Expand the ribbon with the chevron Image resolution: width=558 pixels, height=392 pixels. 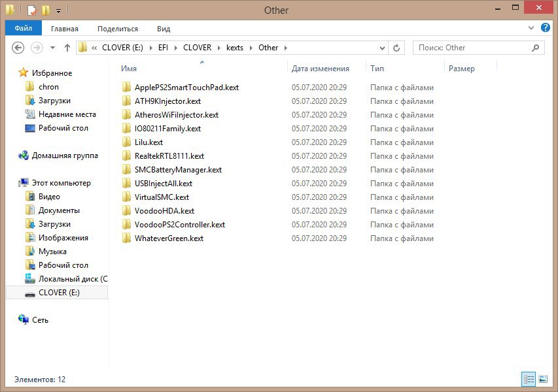click(531, 27)
